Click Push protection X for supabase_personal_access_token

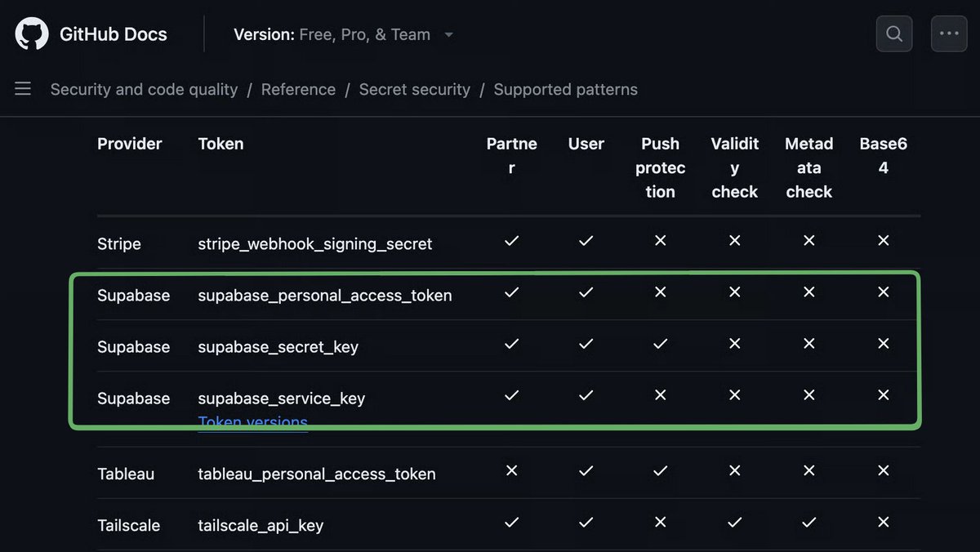click(661, 292)
